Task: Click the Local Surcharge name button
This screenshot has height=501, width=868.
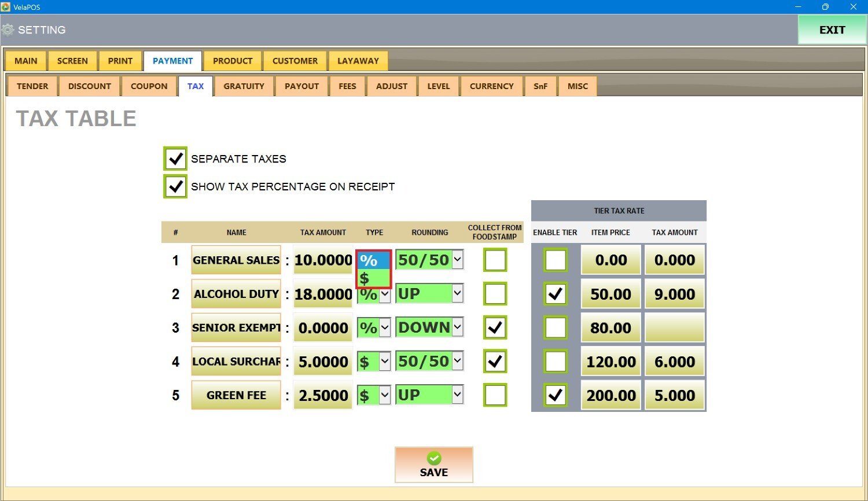Action: (x=236, y=362)
